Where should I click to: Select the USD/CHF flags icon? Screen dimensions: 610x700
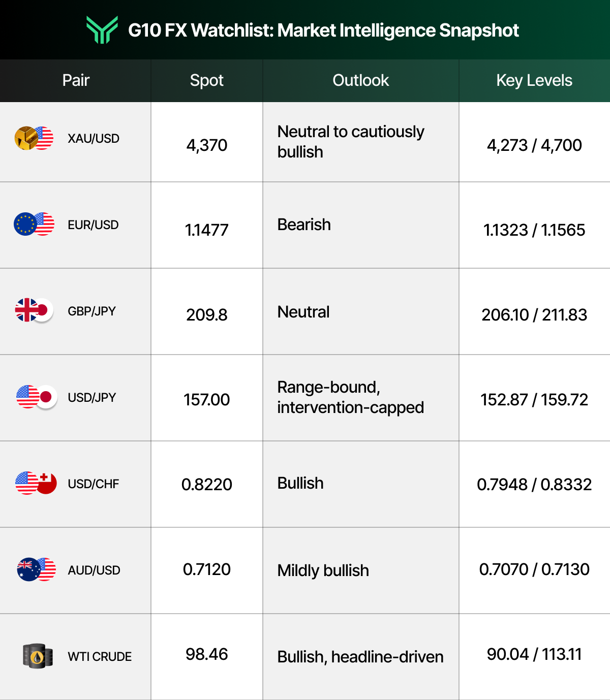coord(36,483)
